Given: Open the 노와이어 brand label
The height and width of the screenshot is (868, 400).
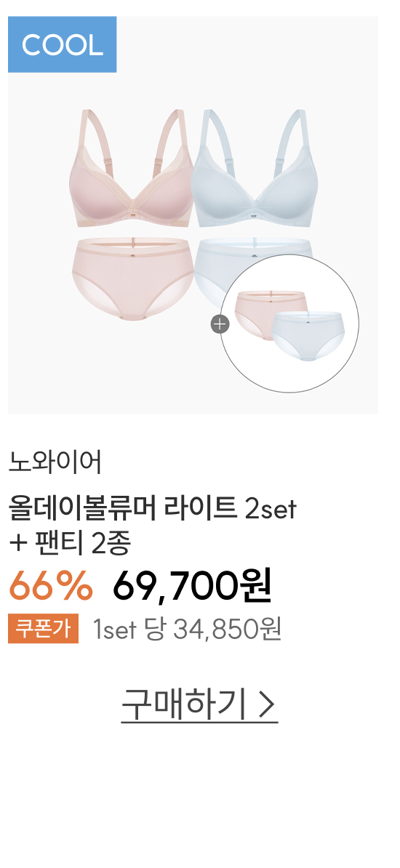Looking at the screenshot, I should pyautogui.click(x=55, y=463).
